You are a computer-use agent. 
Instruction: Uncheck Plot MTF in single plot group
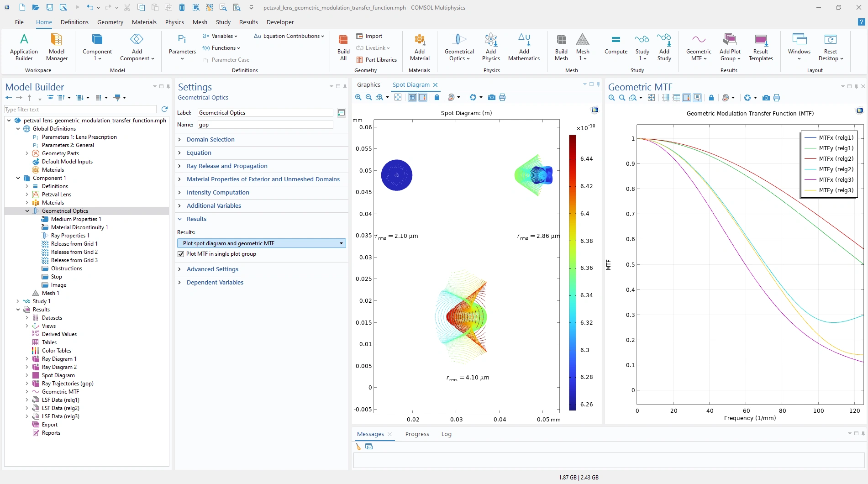[x=181, y=254]
